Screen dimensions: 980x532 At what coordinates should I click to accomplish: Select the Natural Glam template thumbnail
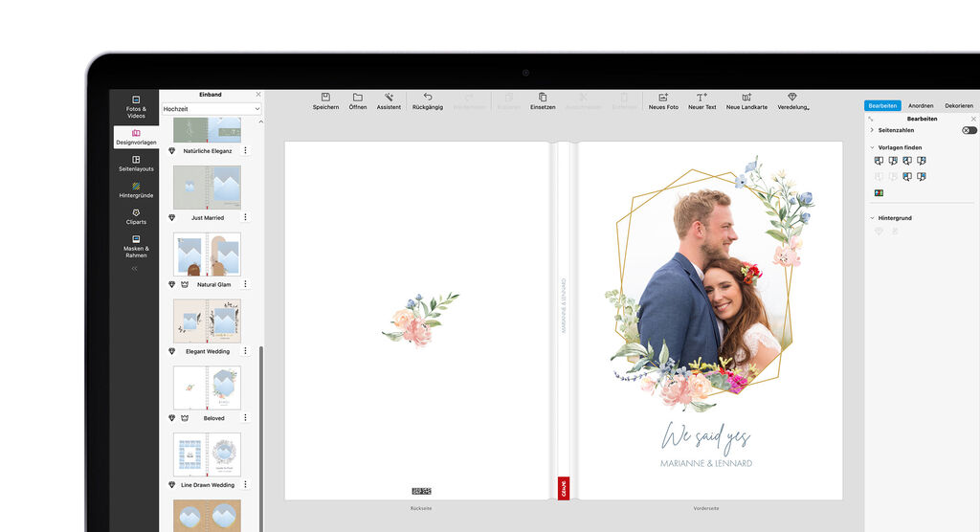tap(207, 255)
